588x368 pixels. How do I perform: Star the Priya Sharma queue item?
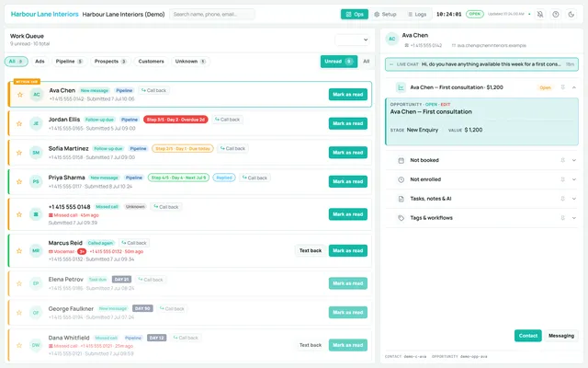[19, 182]
